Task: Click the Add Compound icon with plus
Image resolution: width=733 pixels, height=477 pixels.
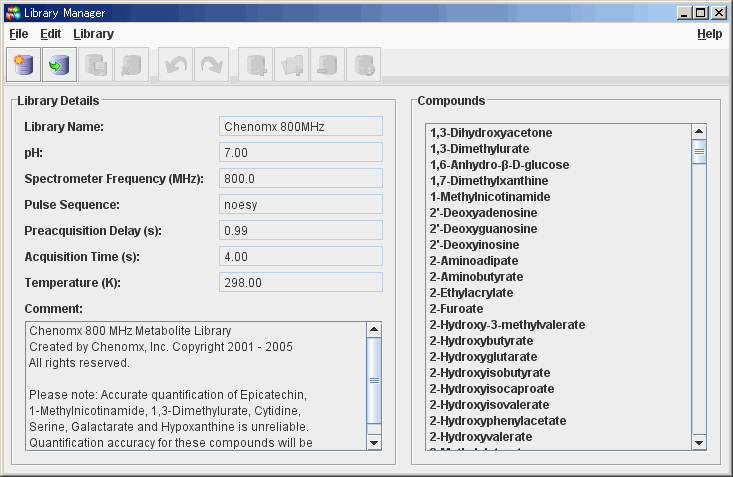Action: point(256,65)
